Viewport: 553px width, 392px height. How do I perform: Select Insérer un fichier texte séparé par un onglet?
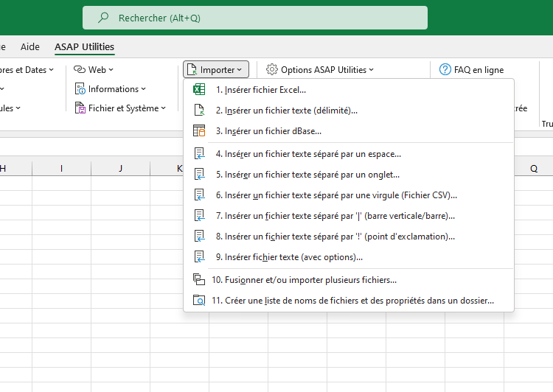click(x=349, y=175)
